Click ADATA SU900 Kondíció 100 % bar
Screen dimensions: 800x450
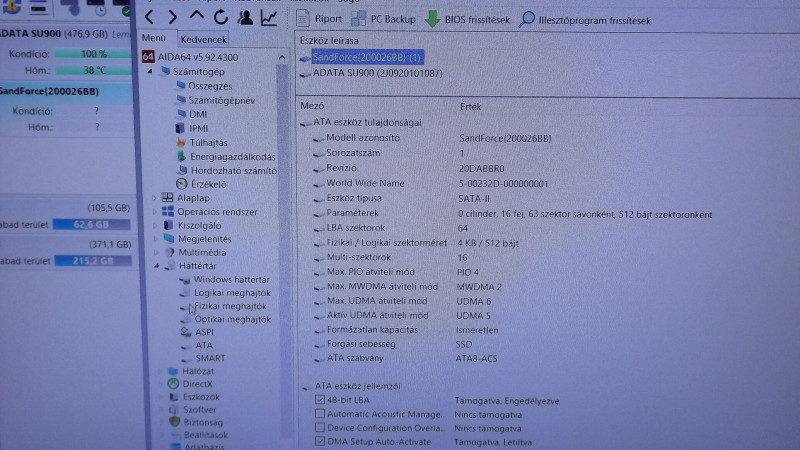[93, 54]
